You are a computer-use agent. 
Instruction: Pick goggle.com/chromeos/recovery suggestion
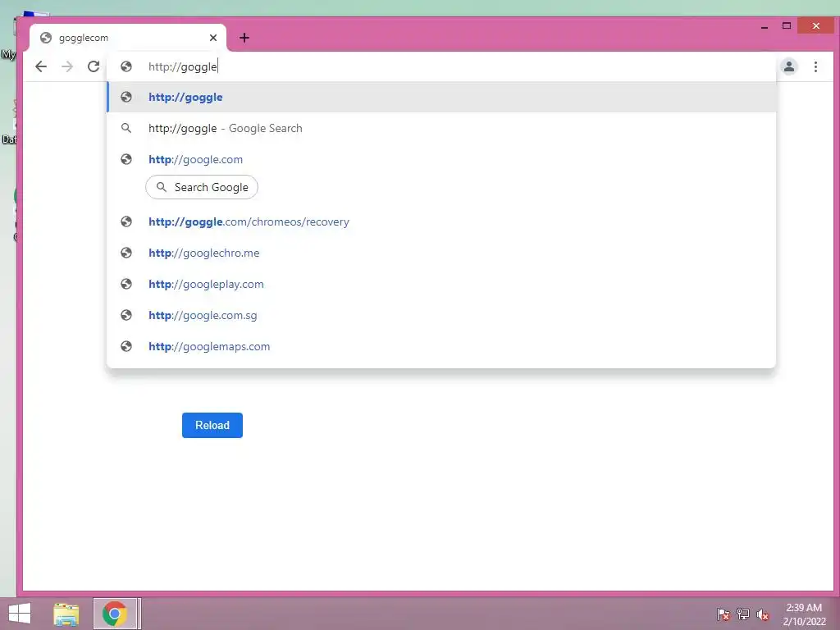(x=441, y=221)
